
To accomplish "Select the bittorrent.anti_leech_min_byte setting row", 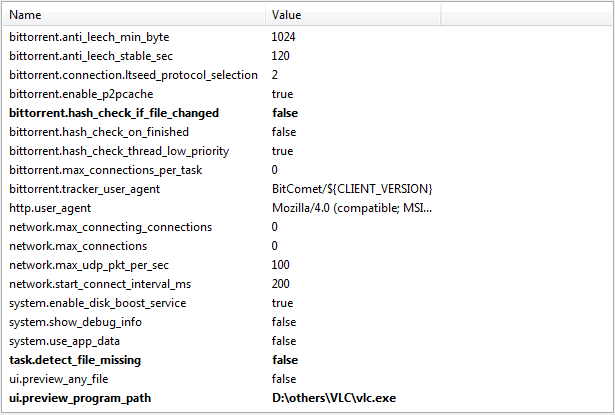I will pyautogui.click(x=89, y=37).
